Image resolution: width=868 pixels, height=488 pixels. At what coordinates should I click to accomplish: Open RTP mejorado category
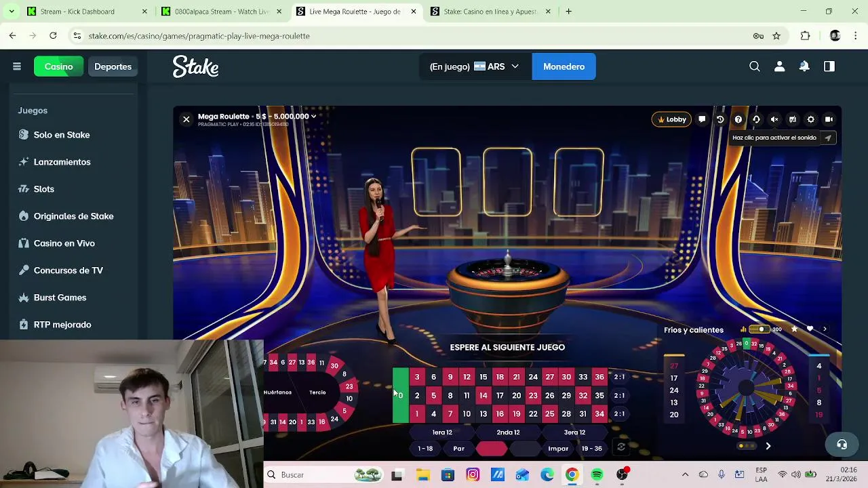click(62, 325)
